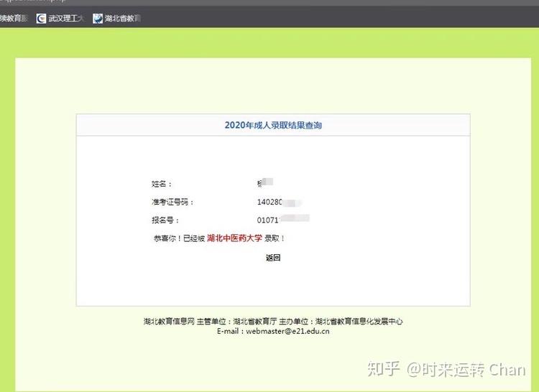Click 主管单位：湖北省教育厅 footer text
The height and width of the screenshot is (392, 539).
point(236,322)
